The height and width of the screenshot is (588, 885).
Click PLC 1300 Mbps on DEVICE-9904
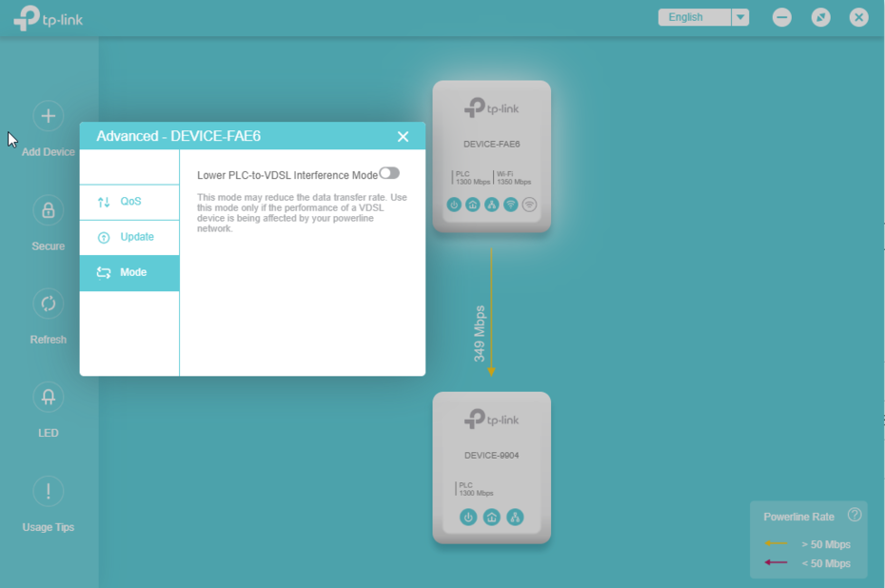475,489
